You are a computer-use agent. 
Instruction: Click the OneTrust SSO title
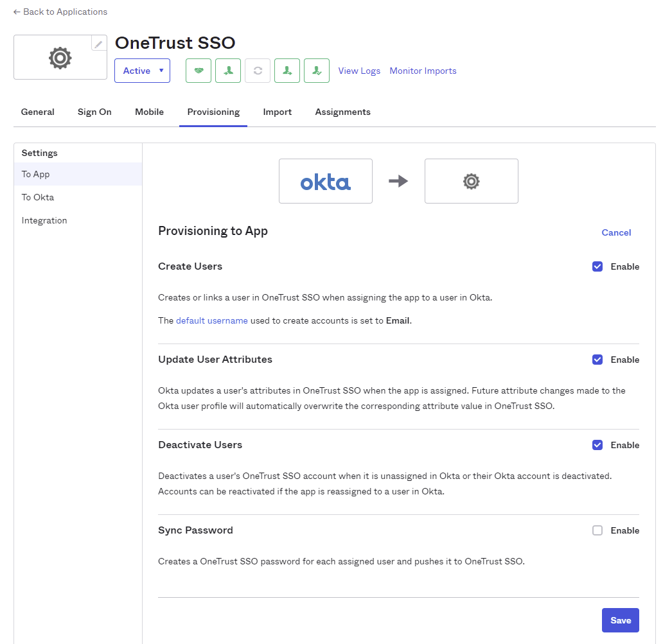click(175, 42)
